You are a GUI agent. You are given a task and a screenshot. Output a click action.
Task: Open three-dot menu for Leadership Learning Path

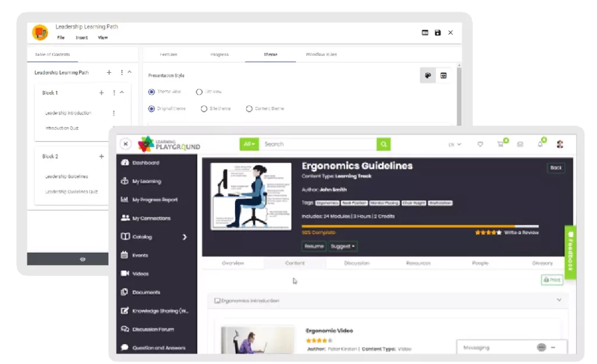[x=121, y=72]
